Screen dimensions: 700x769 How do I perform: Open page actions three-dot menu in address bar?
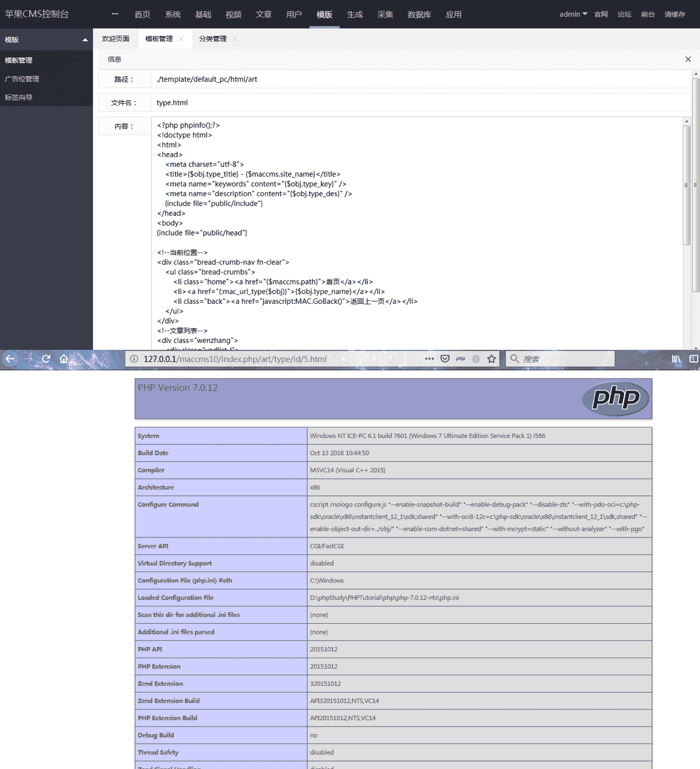coord(429,359)
